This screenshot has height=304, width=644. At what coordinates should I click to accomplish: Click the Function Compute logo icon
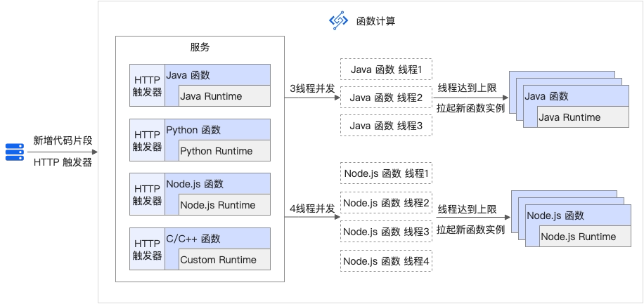pyautogui.click(x=339, y=21)
